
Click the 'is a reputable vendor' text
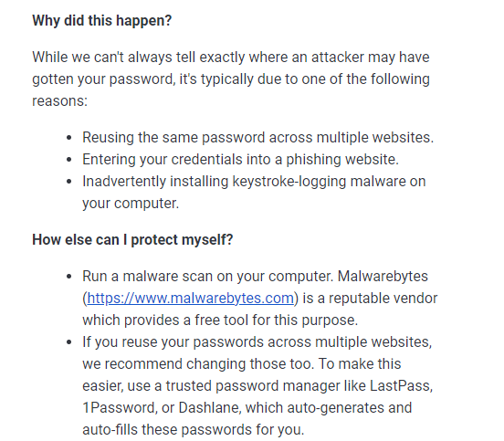(371, 299)
